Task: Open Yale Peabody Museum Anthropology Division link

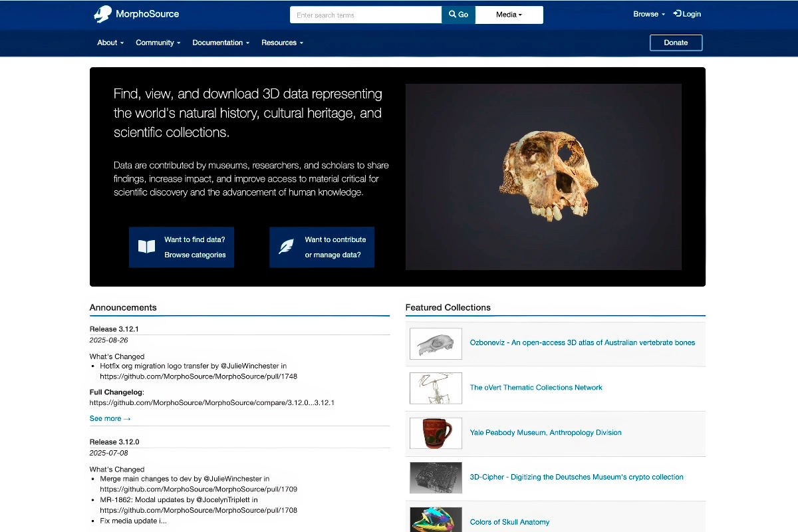Action: (x=545, y=433)
